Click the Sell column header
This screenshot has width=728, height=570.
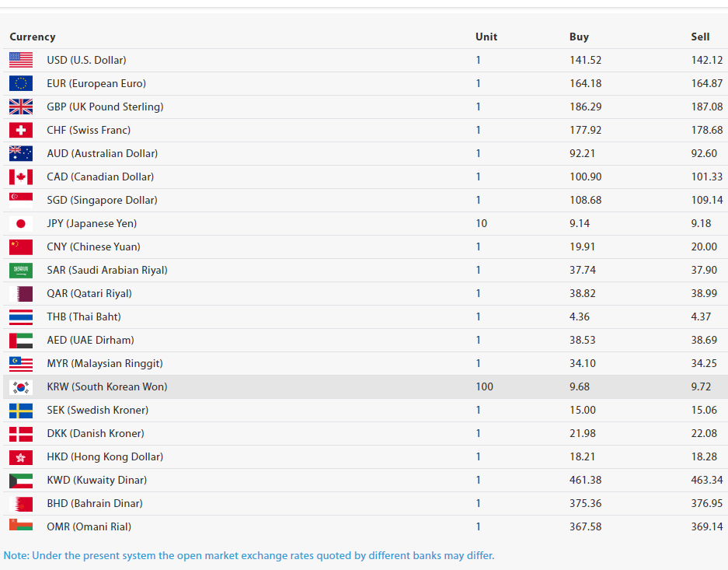700,37
